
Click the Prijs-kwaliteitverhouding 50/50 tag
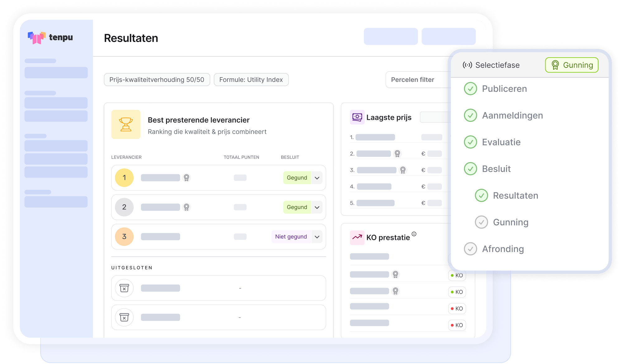(x=157, y=80)
